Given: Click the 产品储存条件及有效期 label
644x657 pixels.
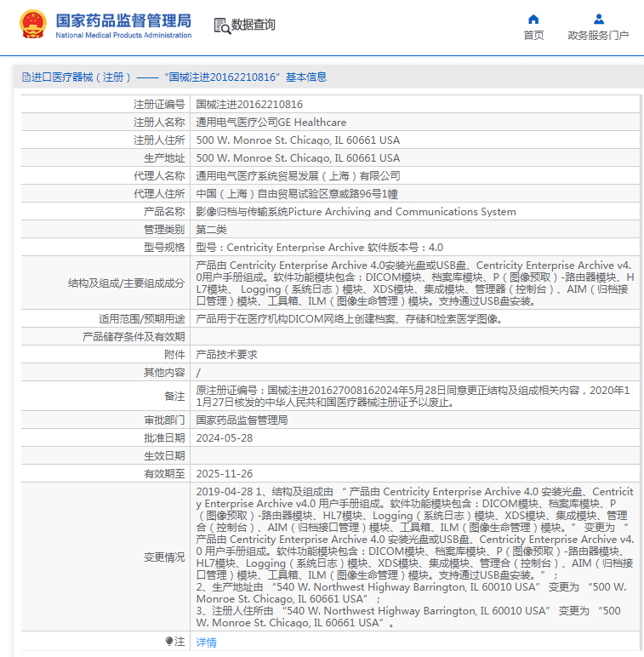Looking at the screenshot, I should 134,337.
